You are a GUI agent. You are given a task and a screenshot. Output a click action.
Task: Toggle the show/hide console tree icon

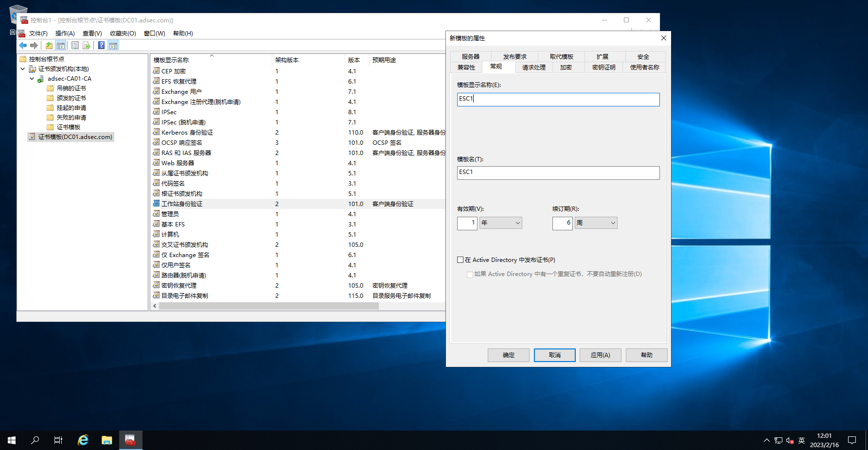coord(61,46)
